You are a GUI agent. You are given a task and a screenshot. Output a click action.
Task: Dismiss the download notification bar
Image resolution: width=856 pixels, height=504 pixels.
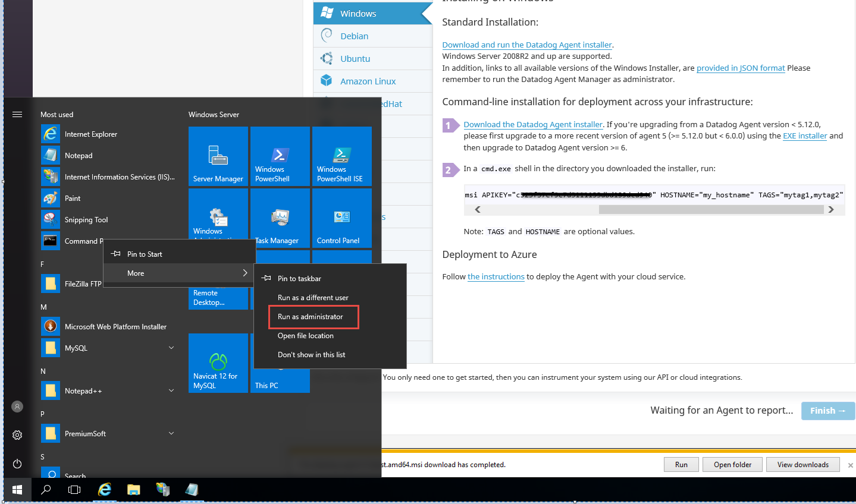click(x=851, y=465)
